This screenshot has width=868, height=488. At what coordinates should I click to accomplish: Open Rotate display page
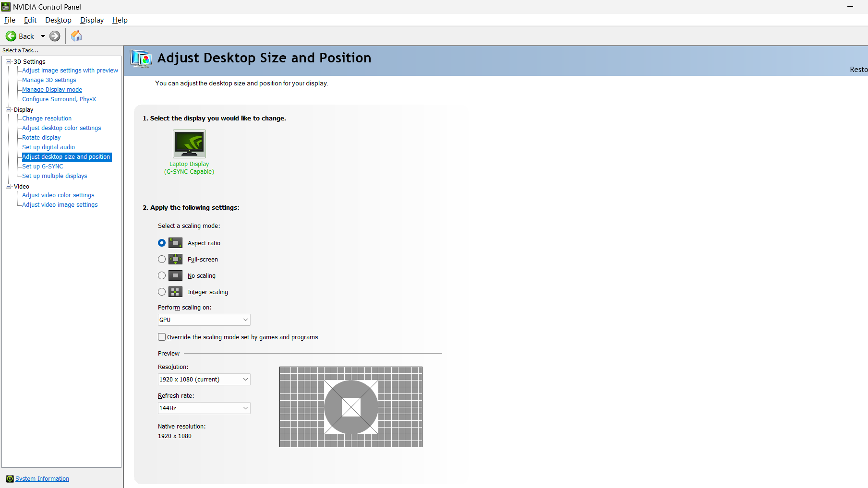pos(41,138)
